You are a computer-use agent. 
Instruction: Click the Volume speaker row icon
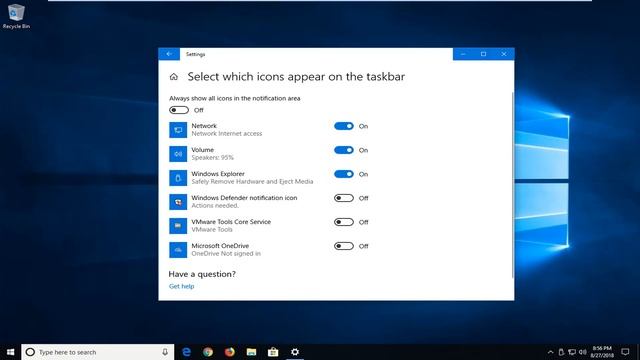[178, 154]
